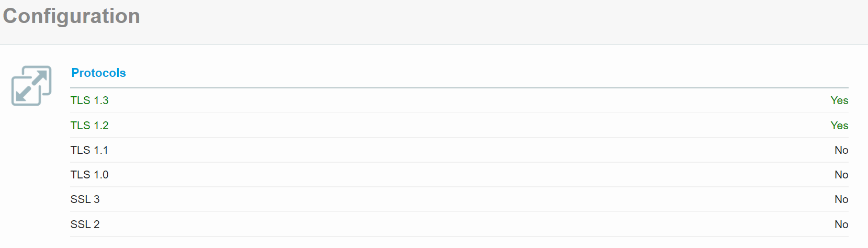Select the Configuration page title
Viewport: 868px width, 248px height.
coord(72,16)
